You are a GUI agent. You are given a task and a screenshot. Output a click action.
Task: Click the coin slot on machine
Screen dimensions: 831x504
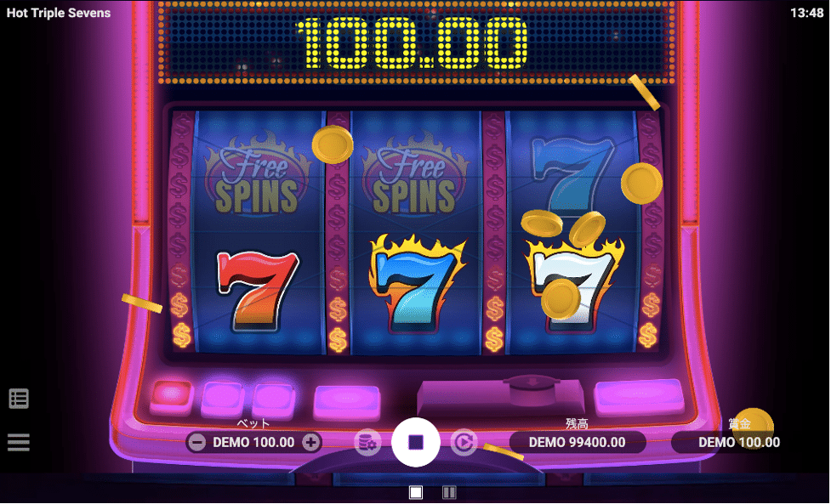(532, 389)
